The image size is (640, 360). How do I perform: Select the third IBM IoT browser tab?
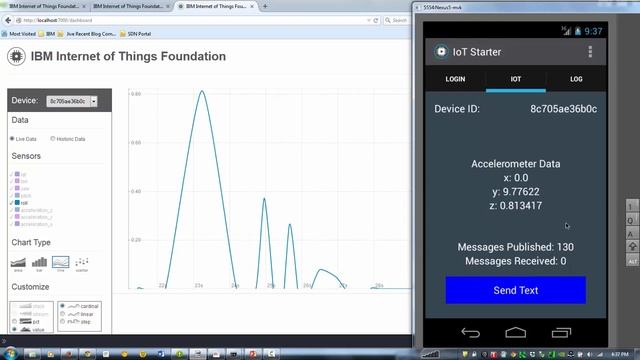(216, 6)
